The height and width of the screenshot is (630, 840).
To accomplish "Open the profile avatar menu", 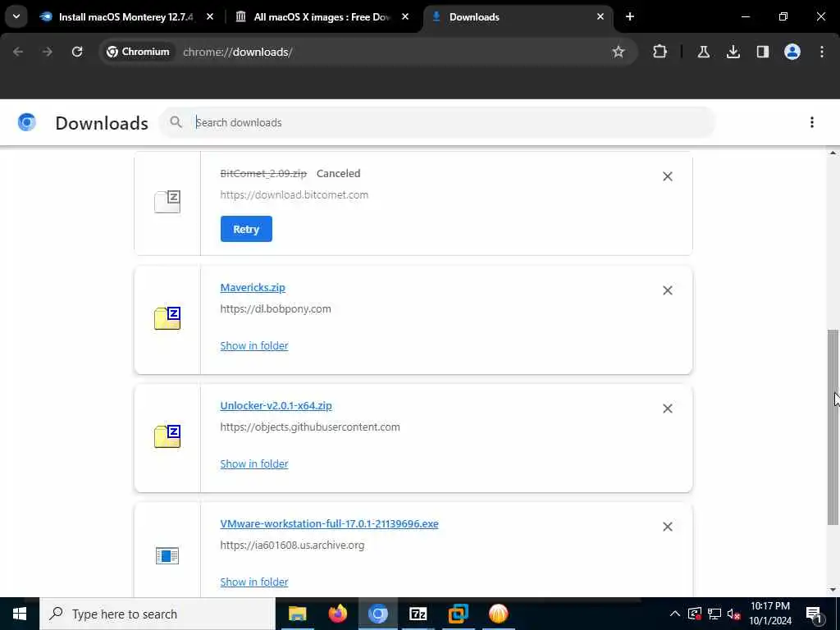I will coord(792,52).
